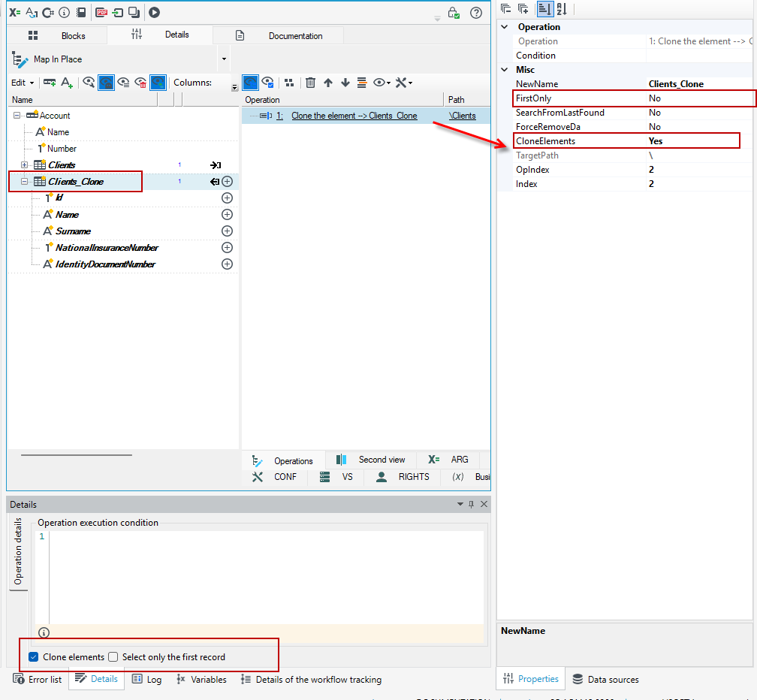Collapse all property categories icon
The image size is (757, 700).
click(x=505, y=9)
